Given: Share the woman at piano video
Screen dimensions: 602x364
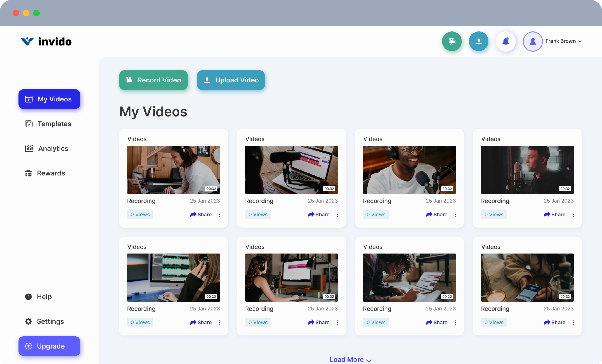Looking at the screenshot, I should 201,215.
